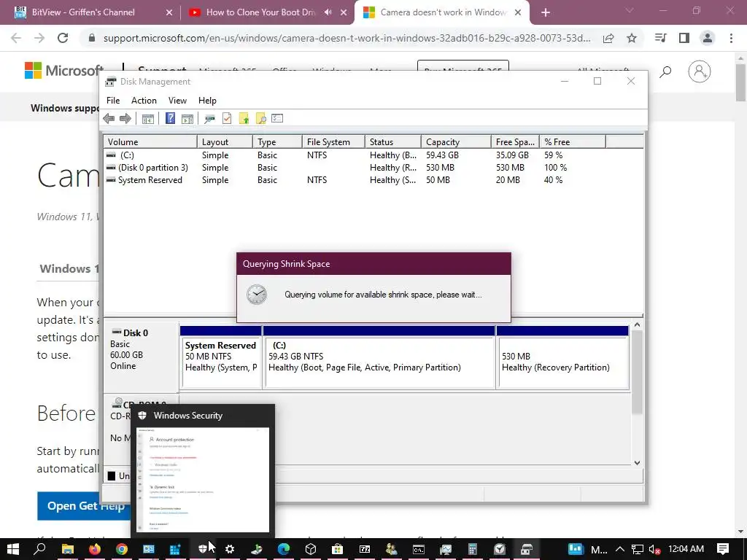The width and height of the screenshot is (747, 560).
Task: Open Chrome media control icon
Action: [660, 38]
